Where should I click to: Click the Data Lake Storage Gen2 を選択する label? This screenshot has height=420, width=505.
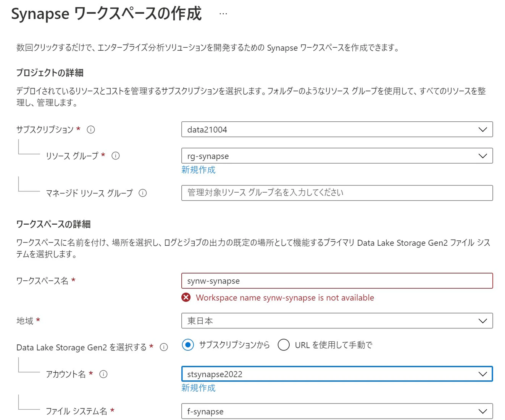click(x=82, y=347)
